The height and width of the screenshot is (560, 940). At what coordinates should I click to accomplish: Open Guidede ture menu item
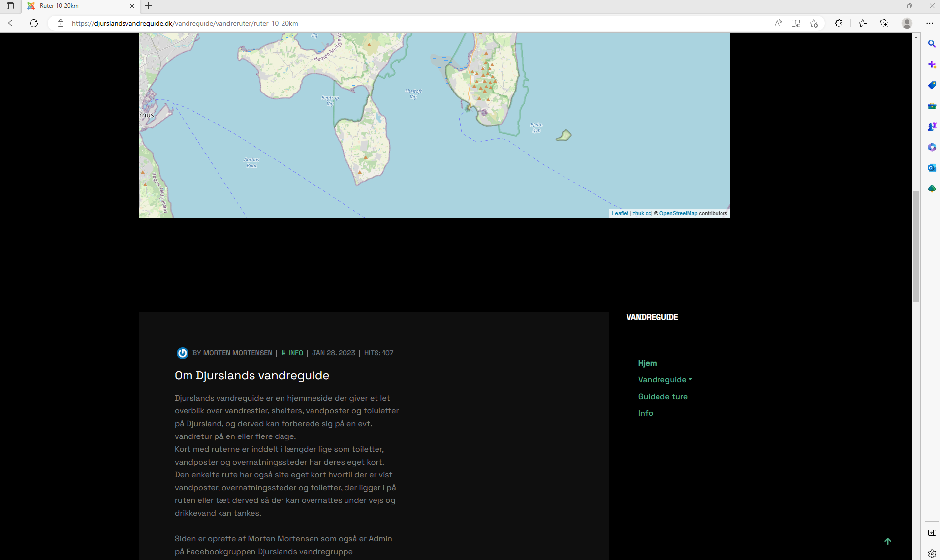[662, 397]
